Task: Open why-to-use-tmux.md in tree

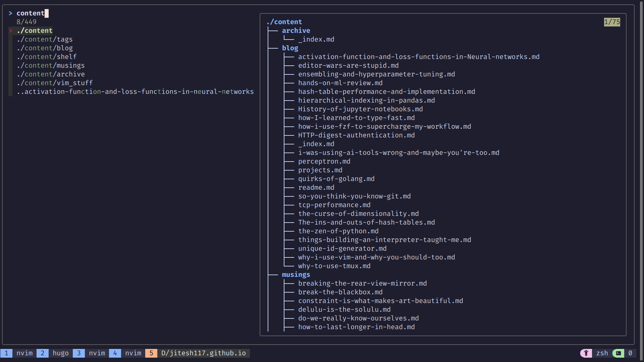Action: coord(334,266)
